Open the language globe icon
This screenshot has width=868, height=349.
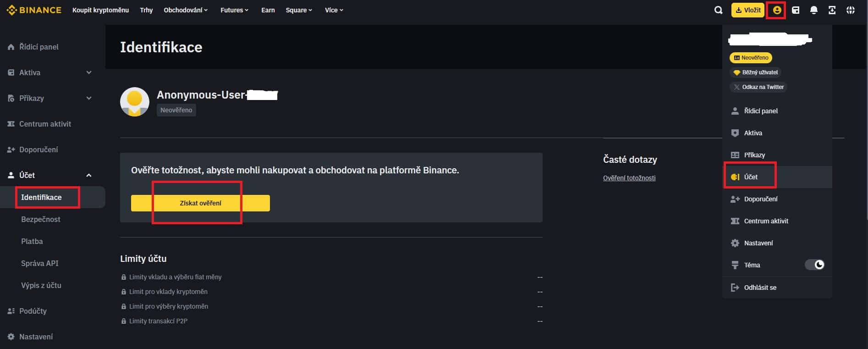851,10
